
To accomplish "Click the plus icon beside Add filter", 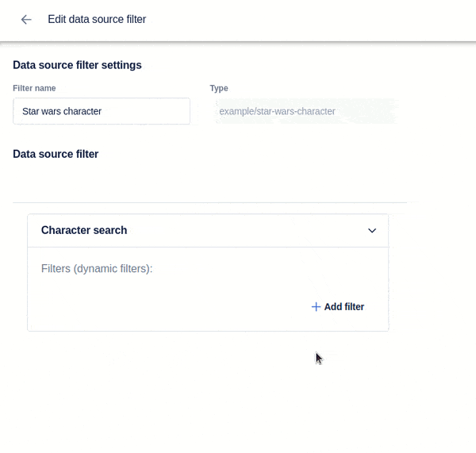I will [316, 307].
